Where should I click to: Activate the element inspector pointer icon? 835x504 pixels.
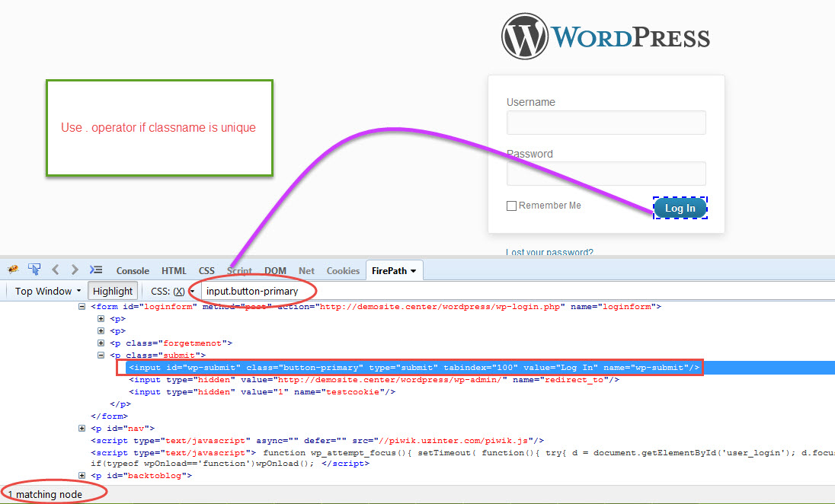point(34,270)
